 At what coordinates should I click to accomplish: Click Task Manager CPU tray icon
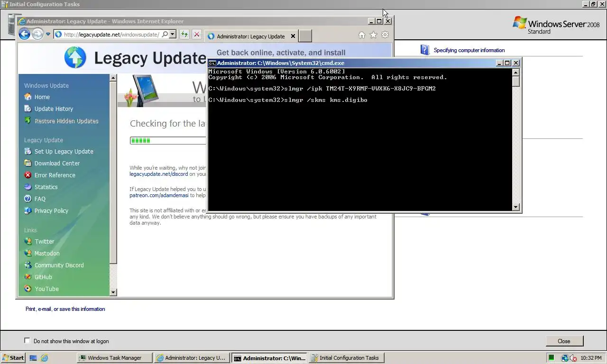[x=552, y=358]
